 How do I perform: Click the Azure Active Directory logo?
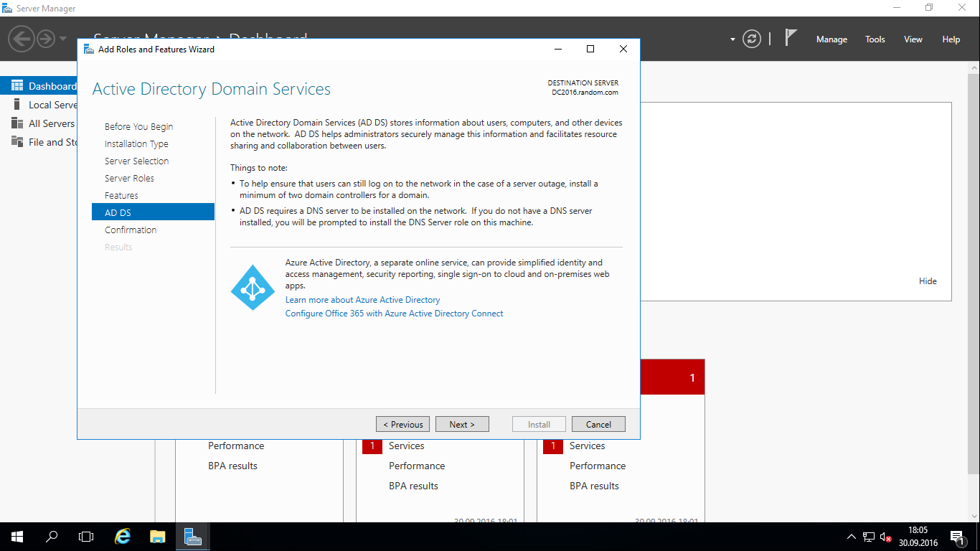253,287
